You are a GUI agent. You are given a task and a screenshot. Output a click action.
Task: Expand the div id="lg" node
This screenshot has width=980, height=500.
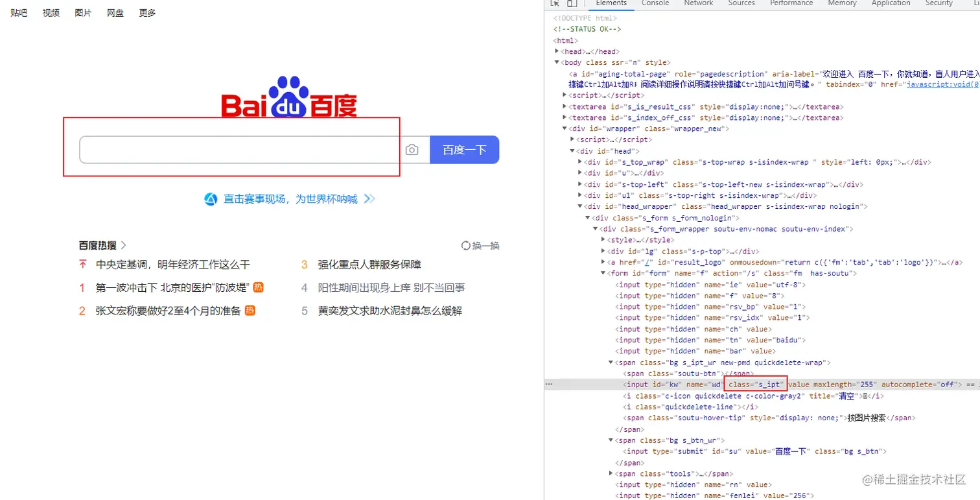[x=603, y=250]
